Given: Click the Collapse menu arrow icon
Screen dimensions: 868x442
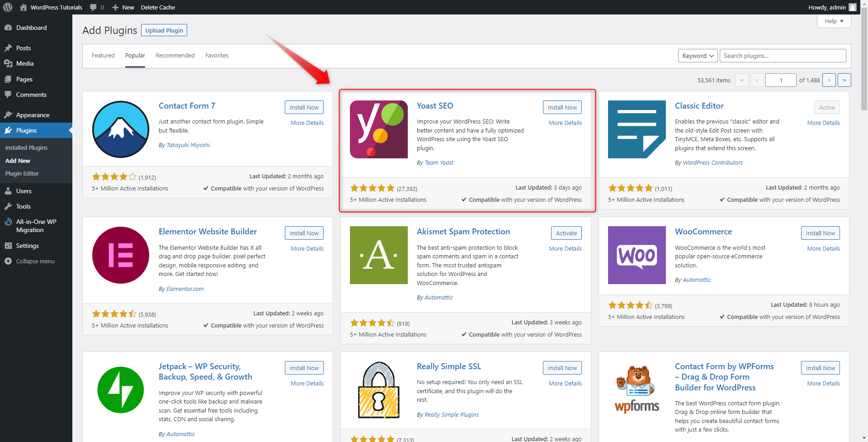Looking at the screenshot, I should coord(8,261).
